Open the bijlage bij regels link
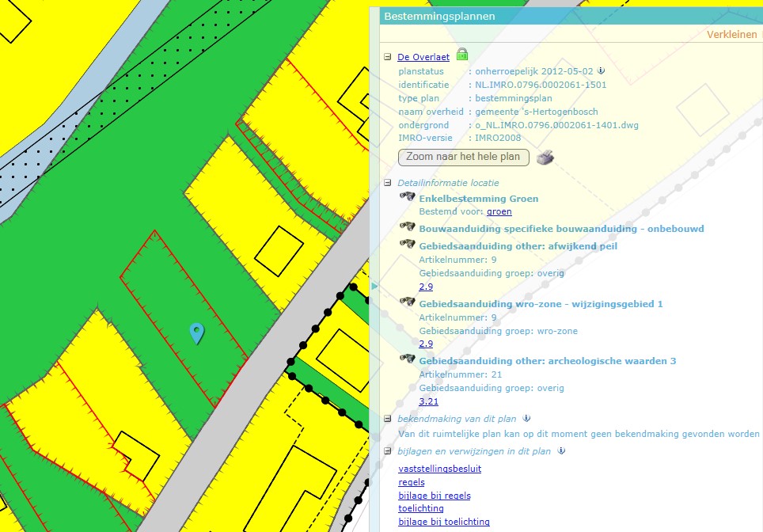This screenshot has height=532, width=763. pyautogui.click(x=434, y=496)
